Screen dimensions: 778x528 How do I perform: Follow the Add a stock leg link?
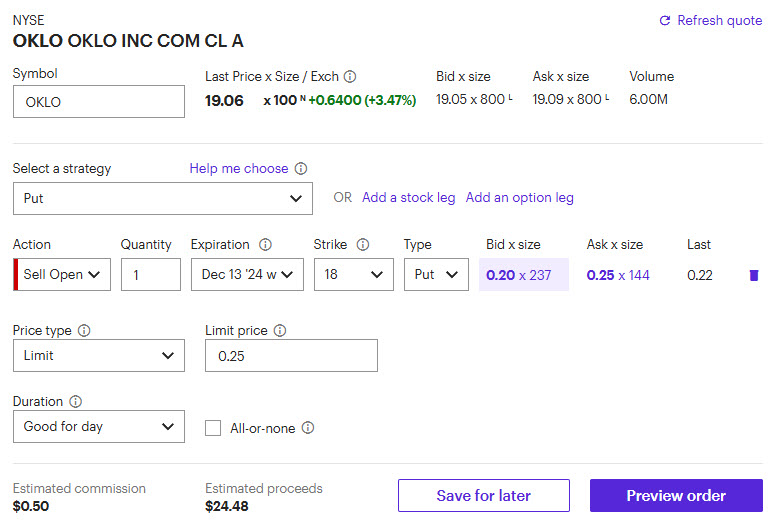pyautogui.click(x=408, y=198)
